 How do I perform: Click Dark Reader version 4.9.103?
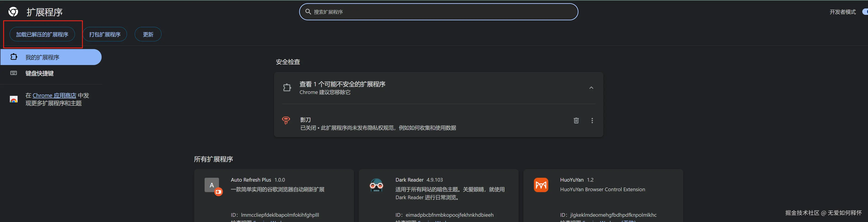pos(435,180)
